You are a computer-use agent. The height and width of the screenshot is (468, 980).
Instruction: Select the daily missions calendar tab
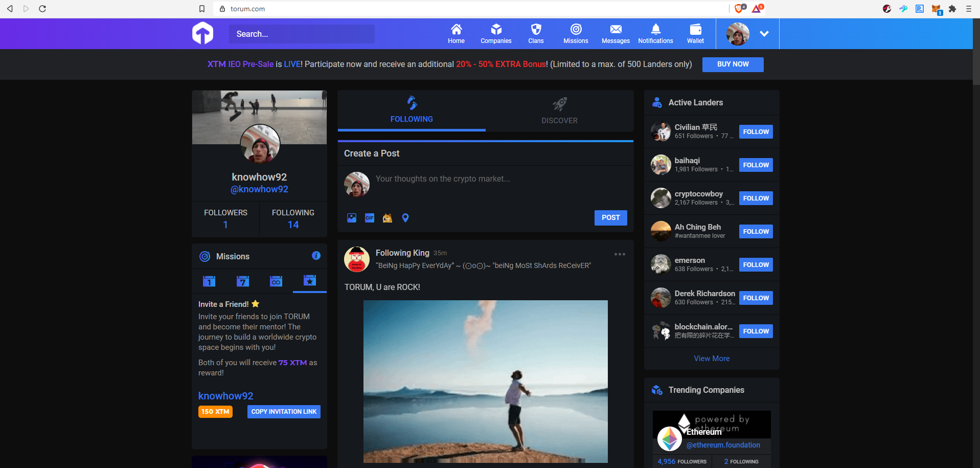coord(209,281)
